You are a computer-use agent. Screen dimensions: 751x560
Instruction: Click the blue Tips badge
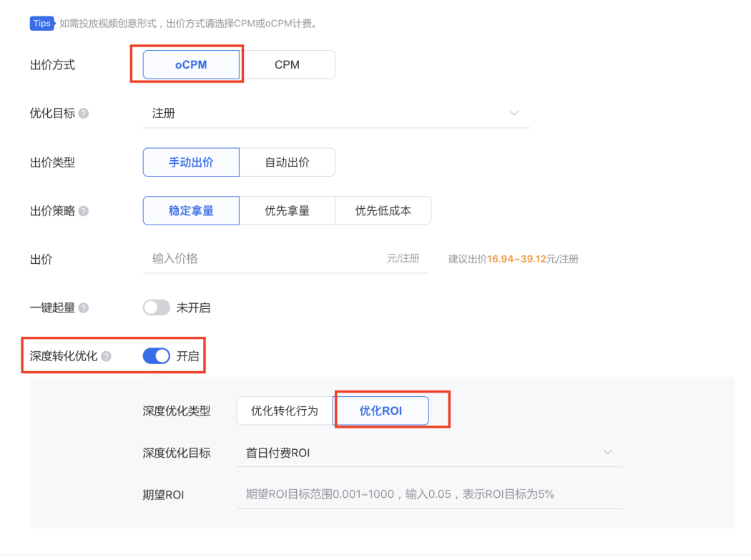click(x=42, y=23)
